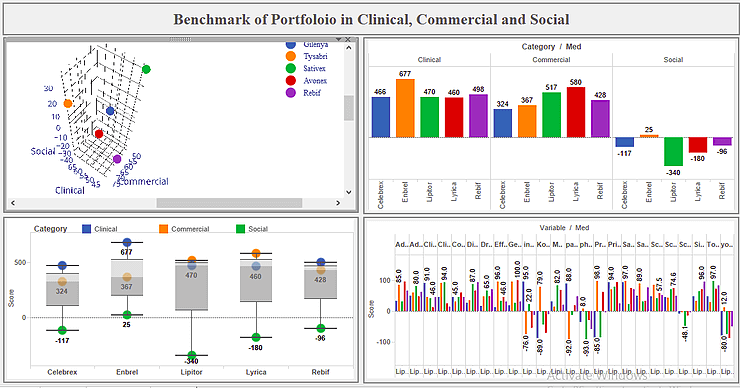Open the 3D panel's dropdown caret menu

pyautogui.click(x=338, y=40)
